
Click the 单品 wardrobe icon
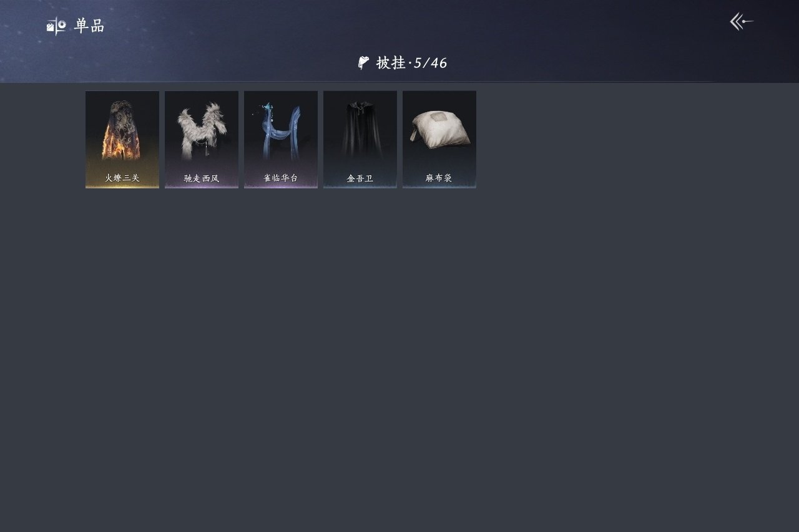pos(56,26)
